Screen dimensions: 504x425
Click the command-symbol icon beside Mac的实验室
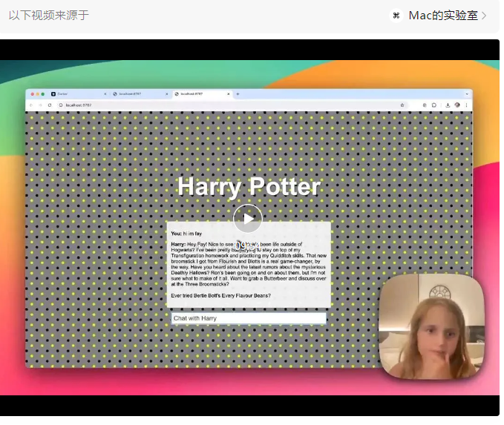tap(396, 16)
